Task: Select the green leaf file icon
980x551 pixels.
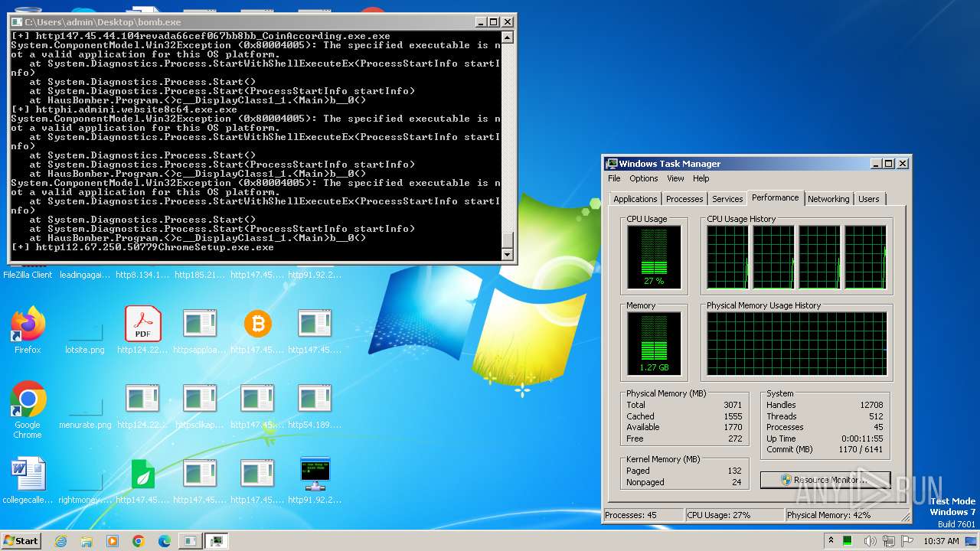Action: pos(142,474)
